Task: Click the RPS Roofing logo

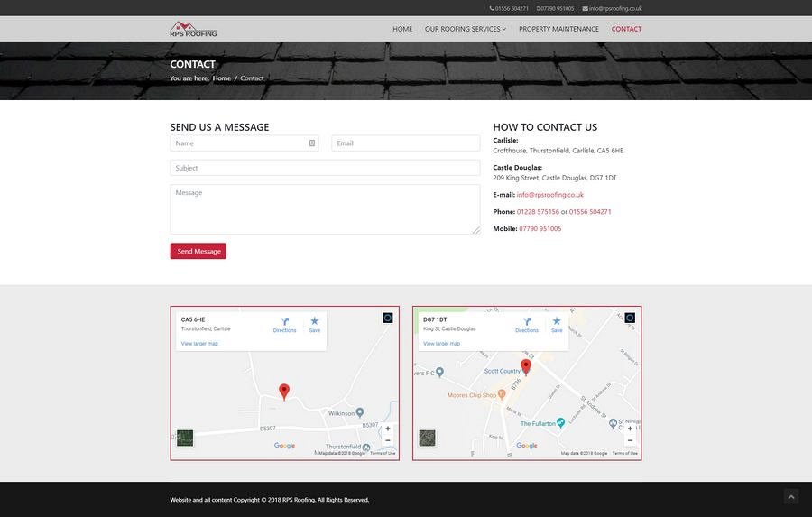Action: click(x=193, y=29)
